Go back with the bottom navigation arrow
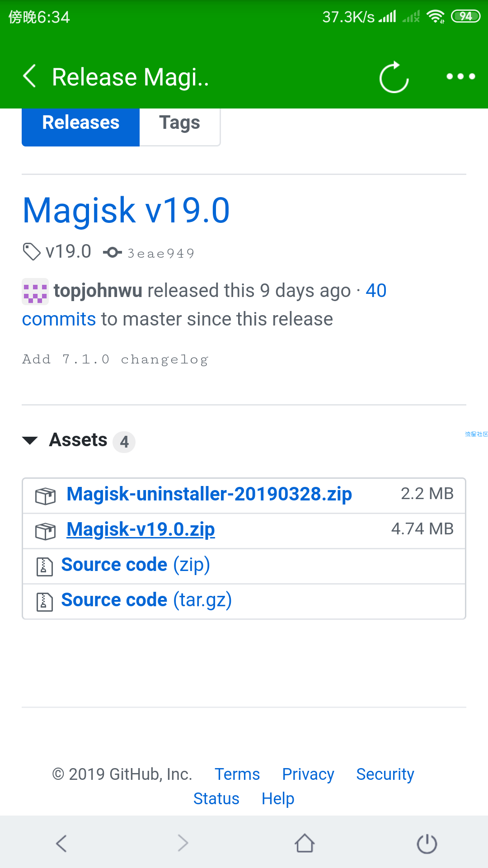 tap(61, 843)
